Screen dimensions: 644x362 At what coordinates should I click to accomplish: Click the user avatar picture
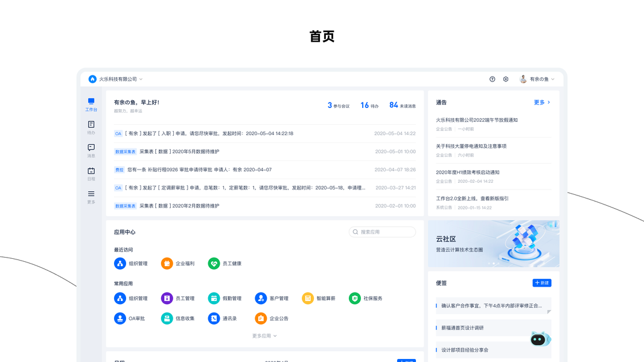523,79
